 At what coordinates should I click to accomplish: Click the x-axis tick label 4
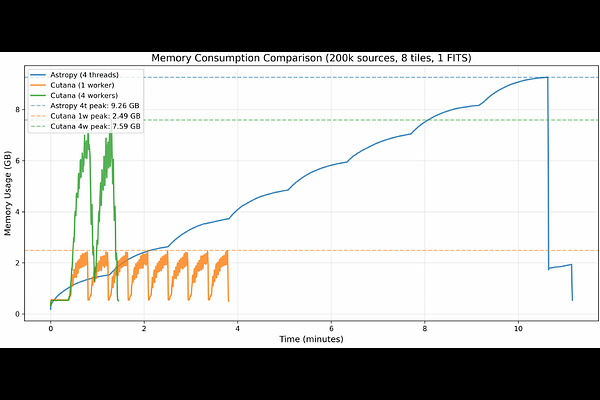click(238, 328)
